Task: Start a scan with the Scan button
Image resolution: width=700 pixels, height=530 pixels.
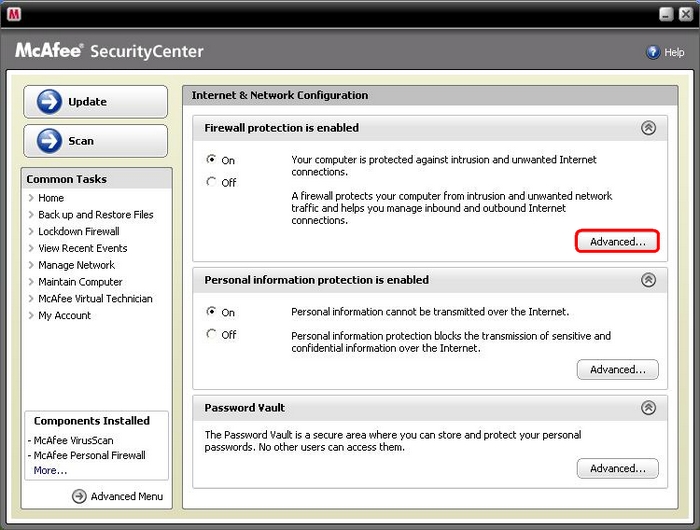Action: pos(96,141)
